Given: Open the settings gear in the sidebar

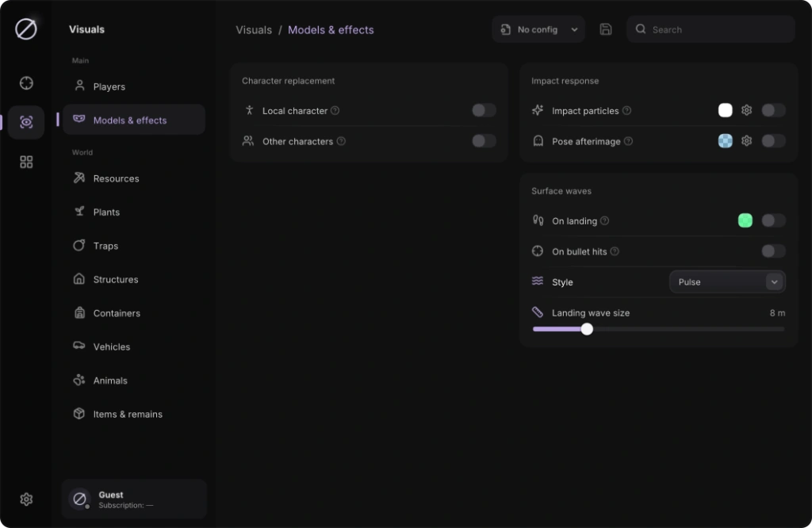Looking at the screenshot, I should [26, 499].
